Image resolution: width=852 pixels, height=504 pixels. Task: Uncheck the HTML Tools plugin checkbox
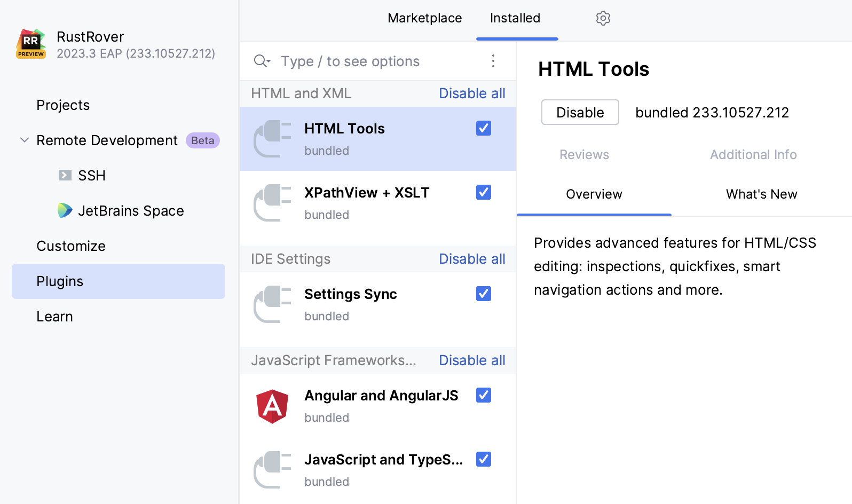coord(484,128)
